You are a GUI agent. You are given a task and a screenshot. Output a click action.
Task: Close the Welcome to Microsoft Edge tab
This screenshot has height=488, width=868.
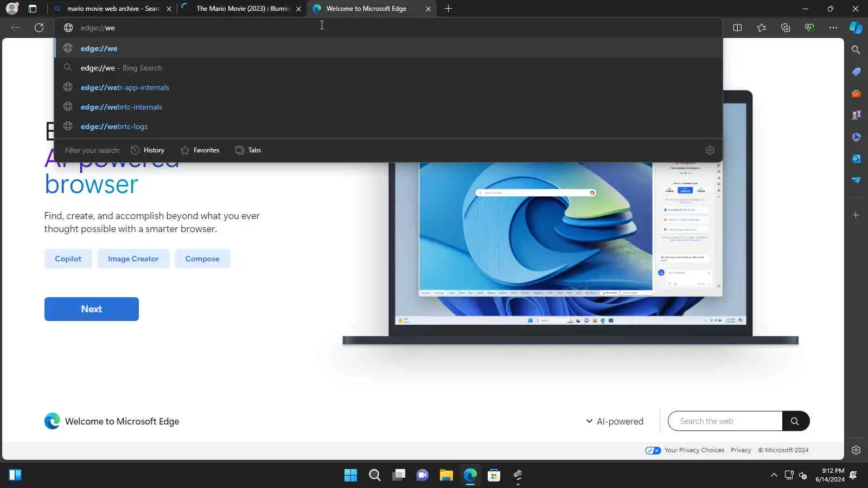click(x=428, y=9)
